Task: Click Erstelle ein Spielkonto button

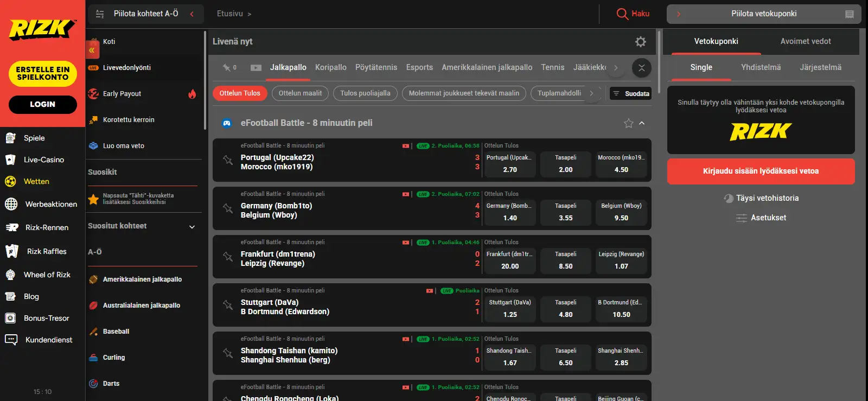Action: pyautogui.click(x=43, y=73)
